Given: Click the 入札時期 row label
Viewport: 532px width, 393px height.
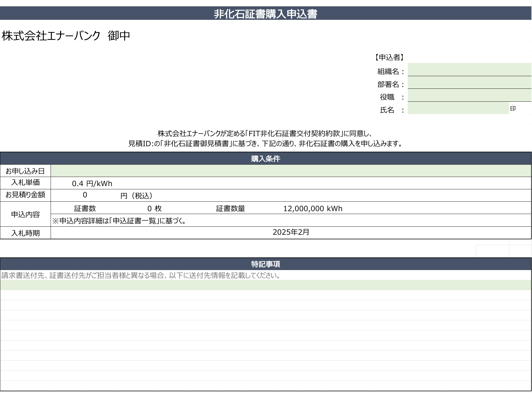Looking at the screenshot, I should pyautogui.click(x=25, y=233).
